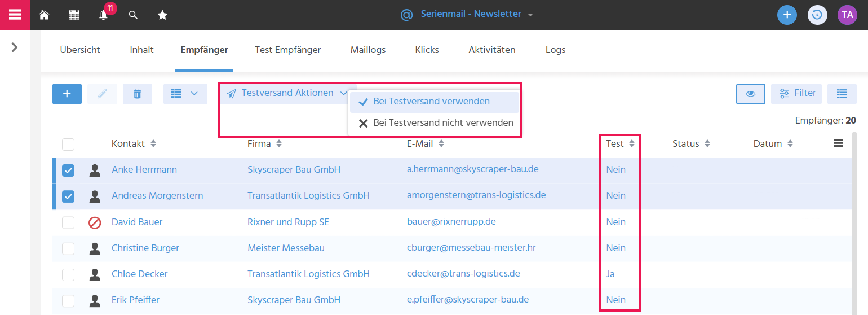Open the Klicks tab

pos(427,50)
